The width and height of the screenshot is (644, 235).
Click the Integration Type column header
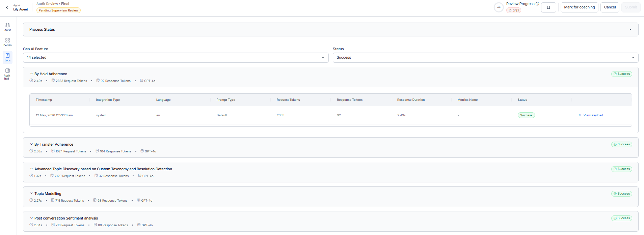point(108,100)
